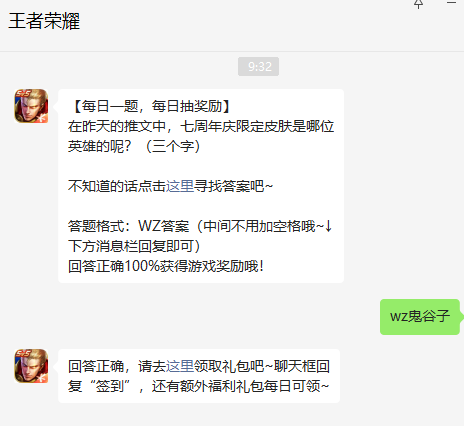
Task: Open the avatar beside the 回答正确 reply
Action: click(x=31, y=366)
